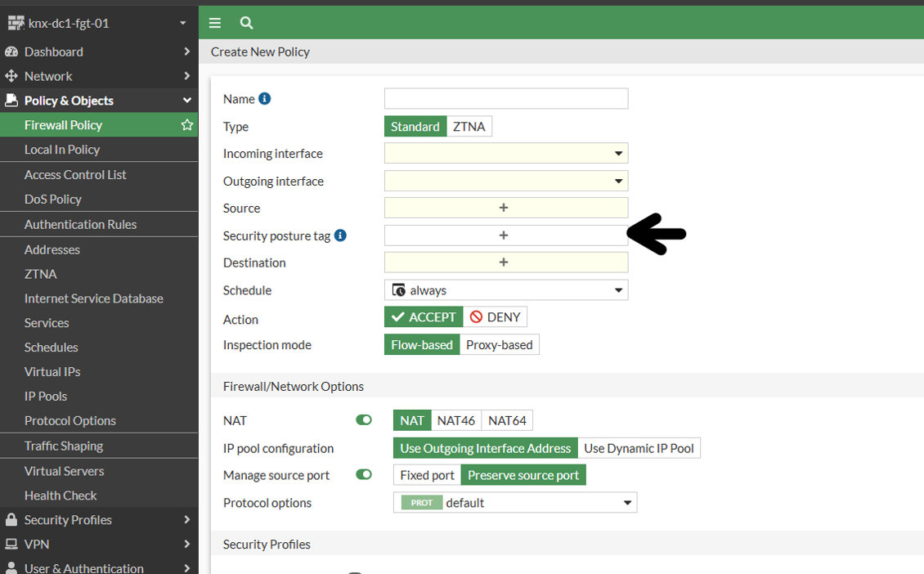Viewport: 924px width, 574px height.
Task: Select Use Dynamic IP Pool option
Action: point(639,448)
